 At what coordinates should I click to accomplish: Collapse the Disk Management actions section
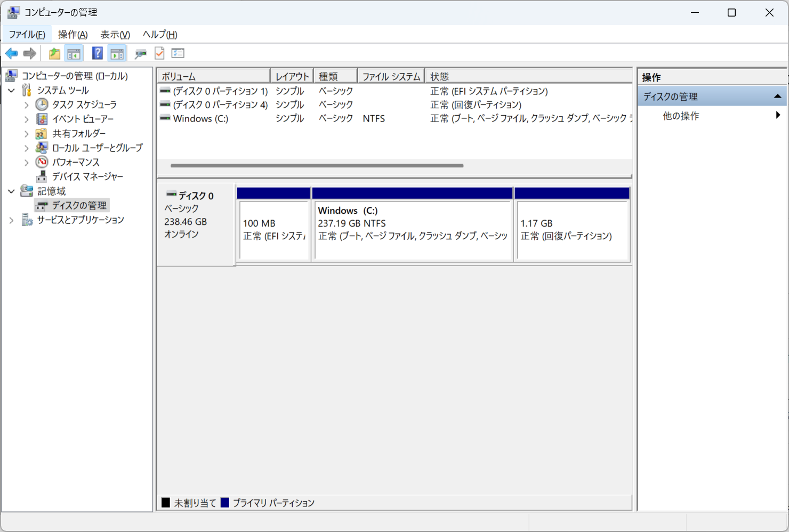[x=777, y=96]
